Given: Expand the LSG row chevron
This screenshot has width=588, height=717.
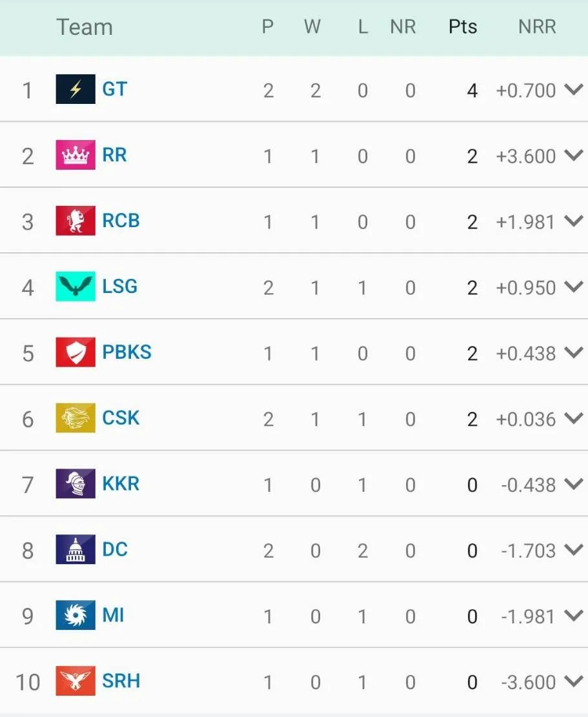Looking at the screenshot, I should click(573, 287).
